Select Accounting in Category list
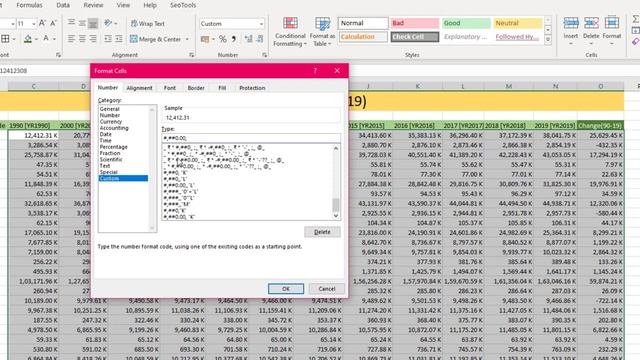Image resolution: width=640 pixels, height=360 pixels. tap(114, 128)
